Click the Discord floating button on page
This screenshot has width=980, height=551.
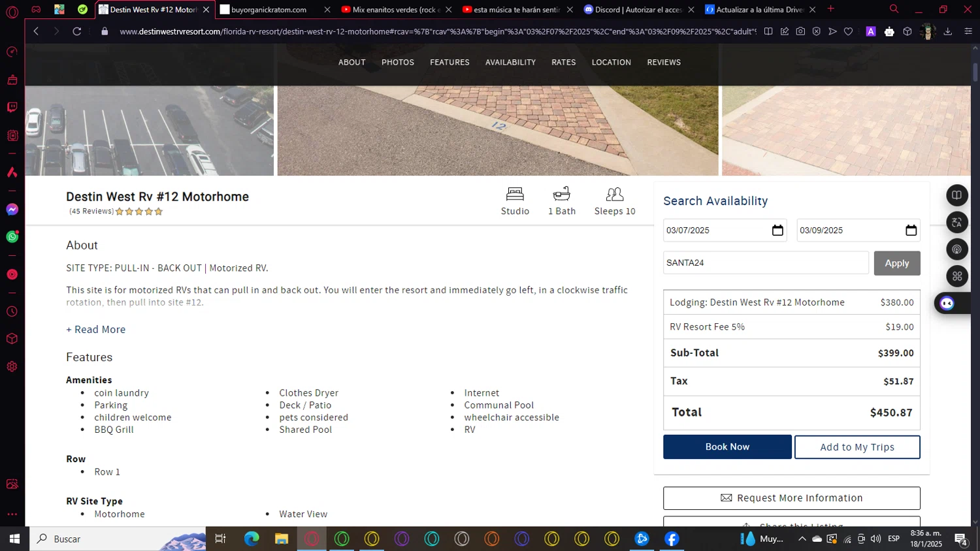[947, 303]
